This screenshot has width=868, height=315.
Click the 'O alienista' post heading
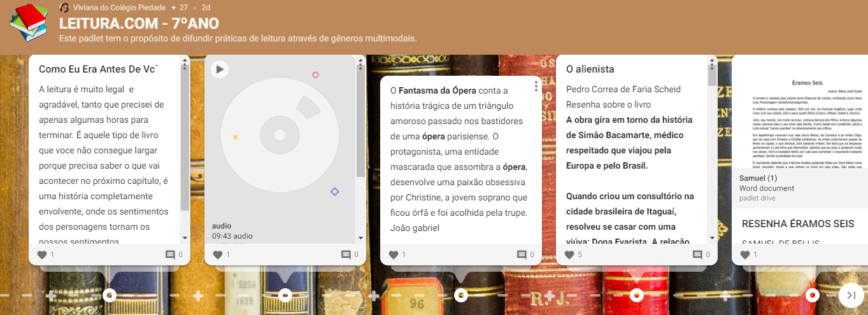pos(590,69)
